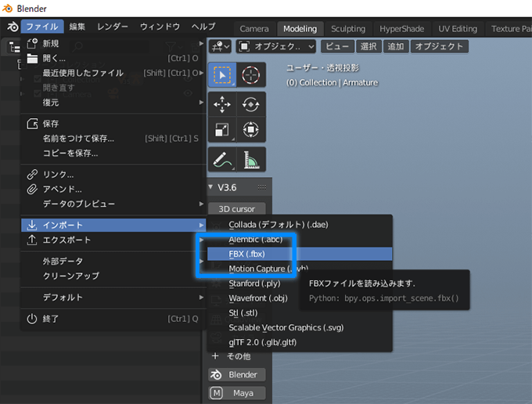532x404 pixels.
Task: Import Stl (.stl) file
Action: pos(300,312)
